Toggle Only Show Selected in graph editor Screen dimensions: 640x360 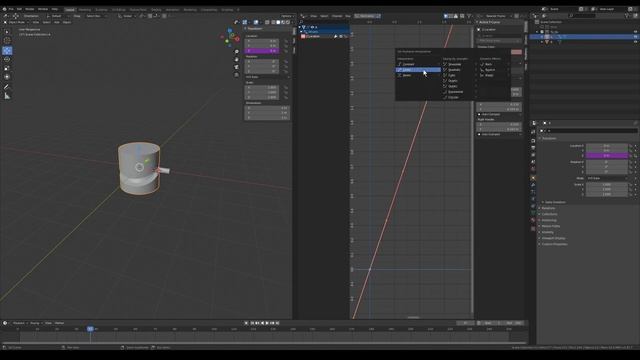pos(446,16)
